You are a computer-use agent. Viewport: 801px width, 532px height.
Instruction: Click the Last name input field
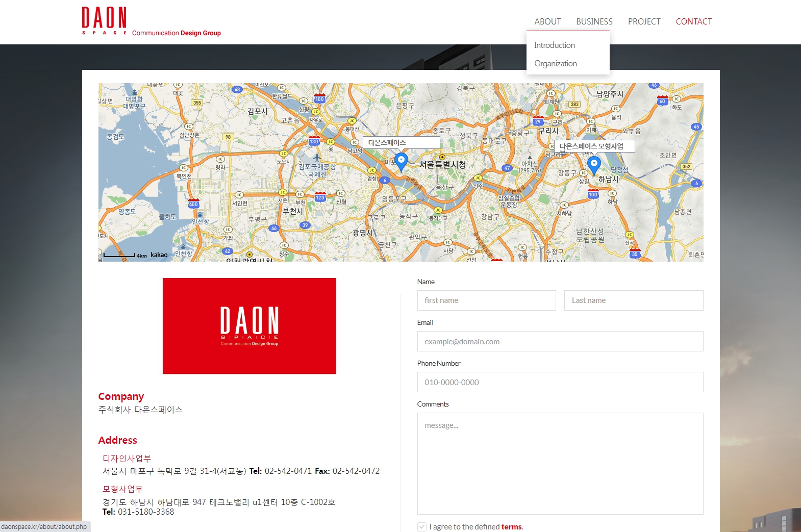tap(633, 300)
